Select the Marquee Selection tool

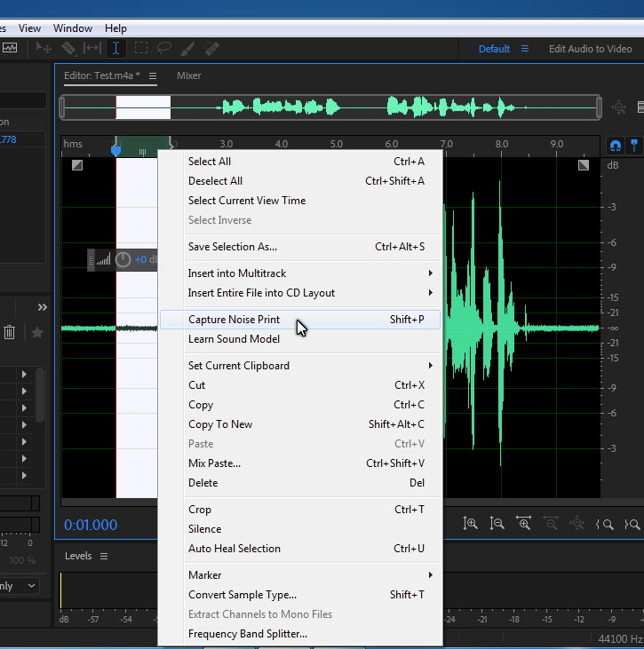coord(140,49)
